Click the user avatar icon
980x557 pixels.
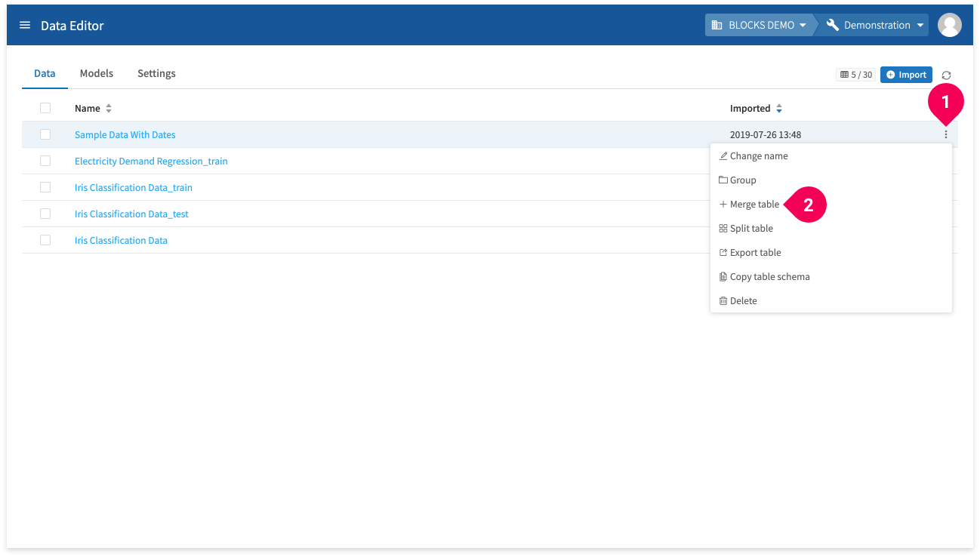point(949,25)
